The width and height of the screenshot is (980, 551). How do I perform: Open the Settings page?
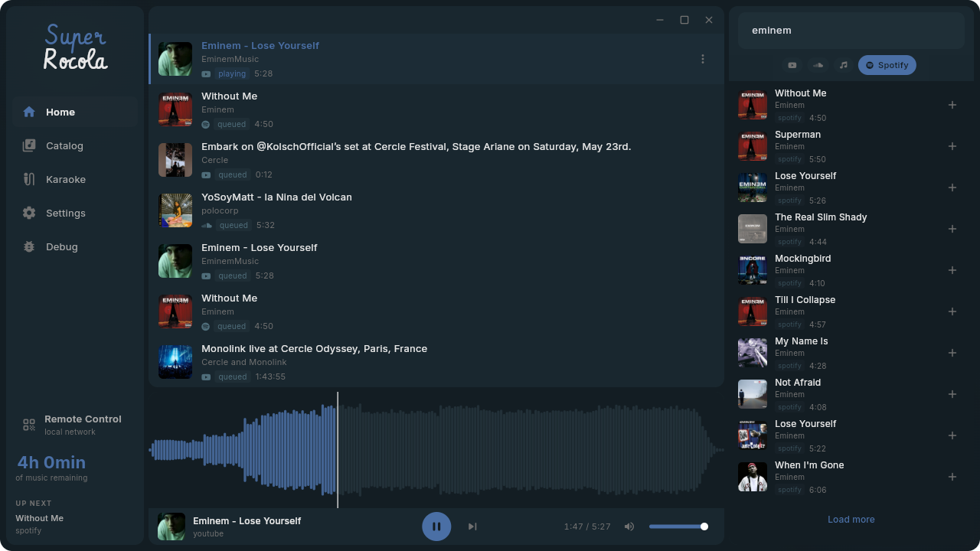click(65, 213)
